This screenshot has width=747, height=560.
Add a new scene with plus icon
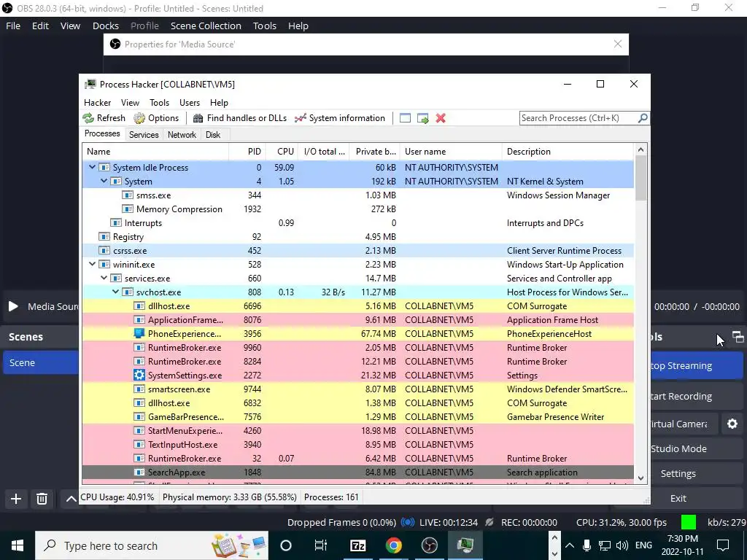coord(16,499)
